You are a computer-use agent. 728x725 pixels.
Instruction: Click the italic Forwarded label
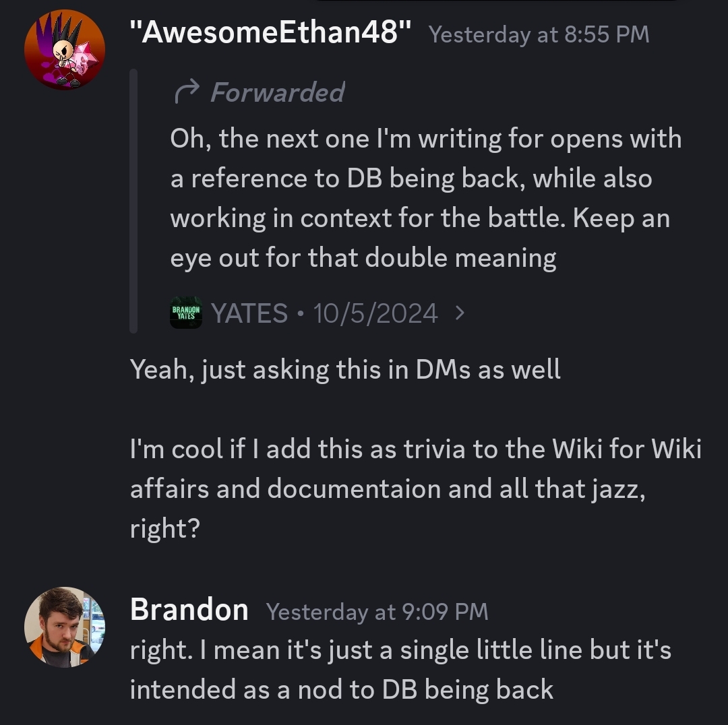[278, 92]
